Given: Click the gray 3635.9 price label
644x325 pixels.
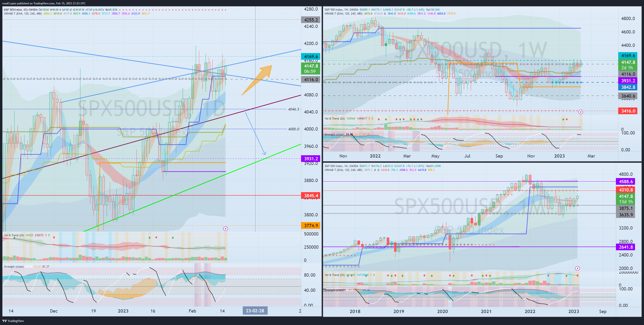Looking at the screenshot, I should coord(626,215).
